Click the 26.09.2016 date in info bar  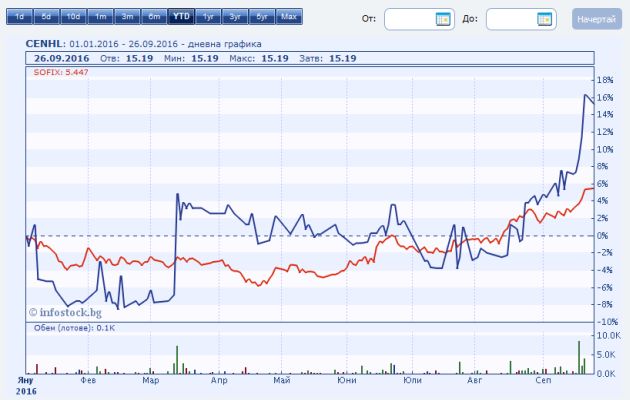61,58
